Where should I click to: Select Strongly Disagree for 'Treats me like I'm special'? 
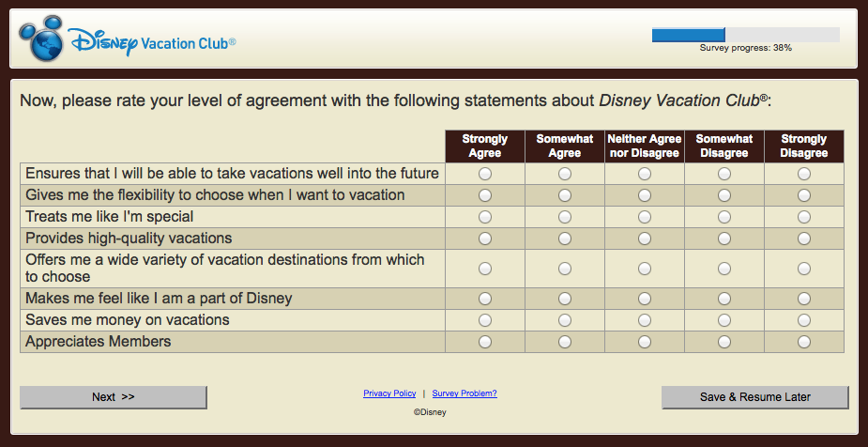804,217
